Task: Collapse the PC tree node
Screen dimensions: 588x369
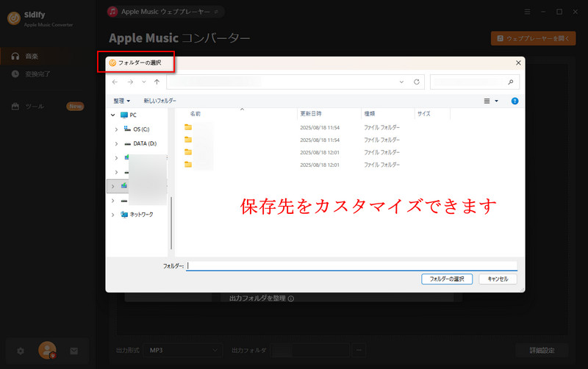Action: pos(113,115)
